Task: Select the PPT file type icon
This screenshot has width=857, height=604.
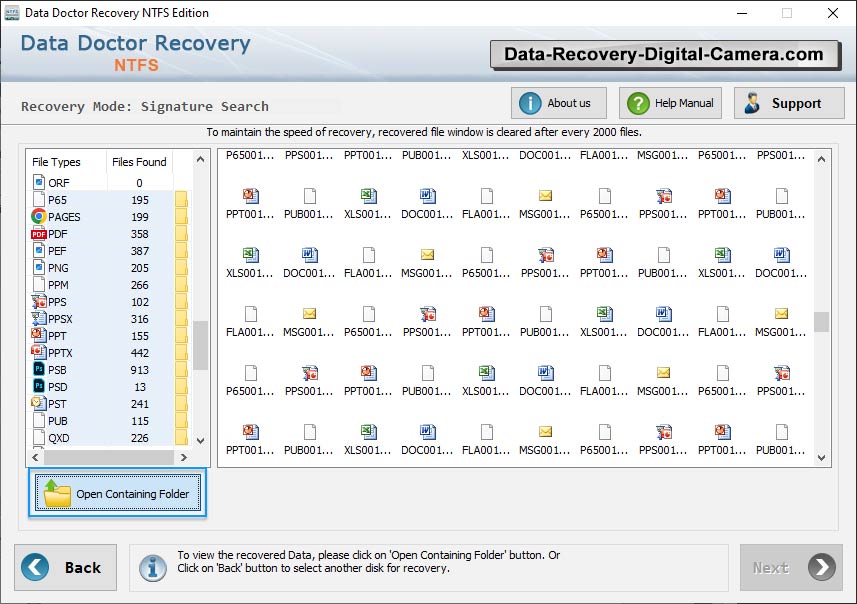Action: [x=39, y=335]
